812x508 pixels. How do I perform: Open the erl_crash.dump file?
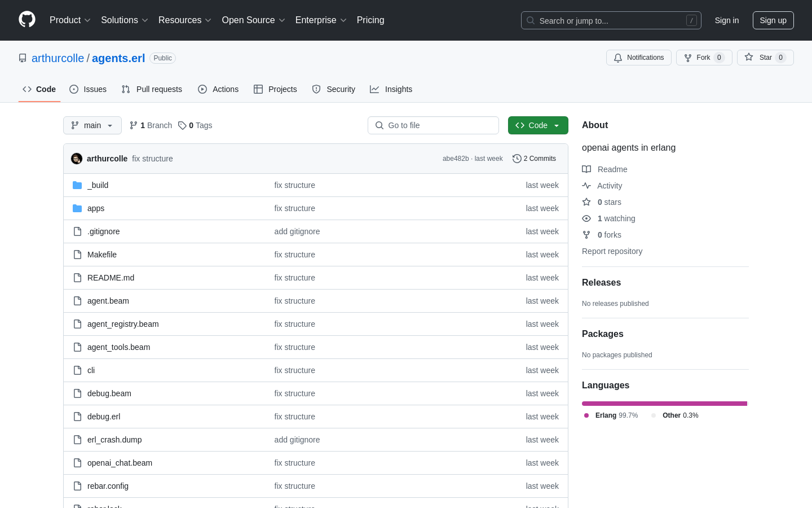[x=114, y=440]
